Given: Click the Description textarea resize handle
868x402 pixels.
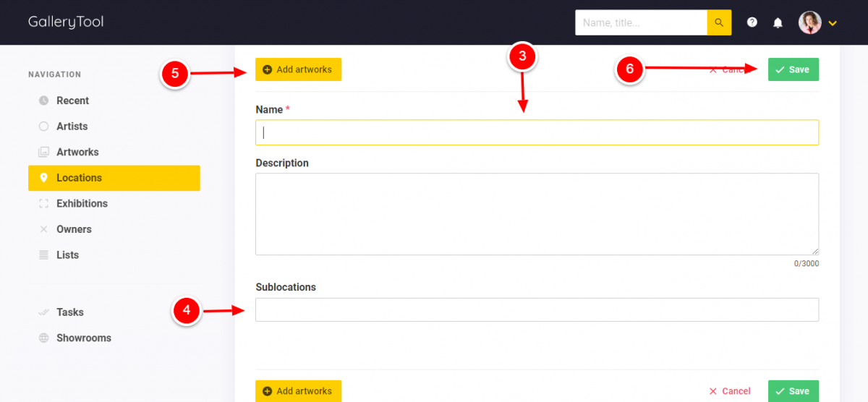Looking at the screenshot, I should pos(814,251).
